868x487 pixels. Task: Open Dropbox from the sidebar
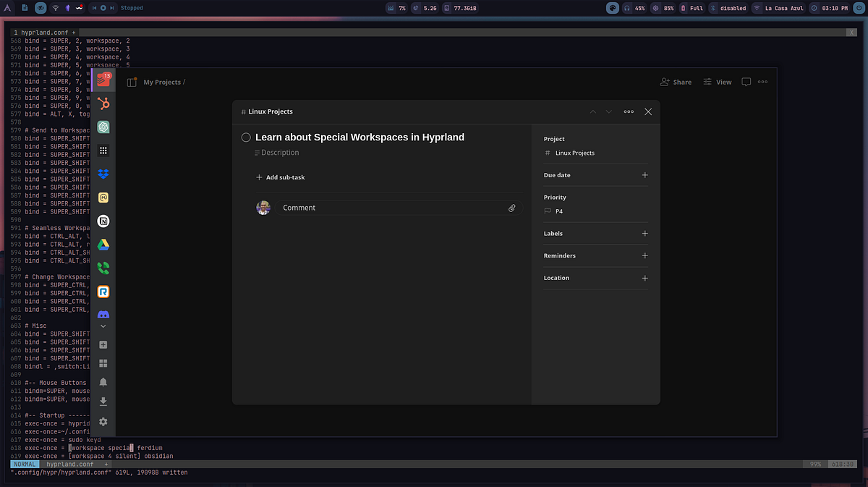(103, 174)
